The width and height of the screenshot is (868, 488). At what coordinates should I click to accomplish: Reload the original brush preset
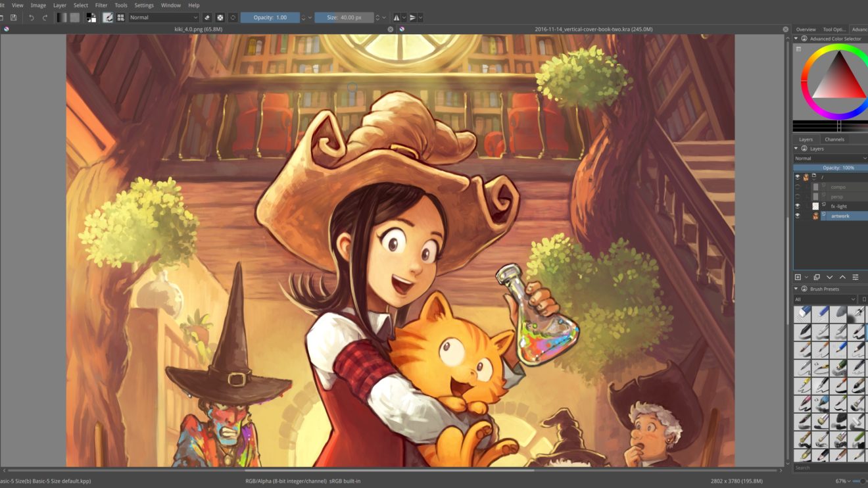pyautogui.click(x=233, y=18)
